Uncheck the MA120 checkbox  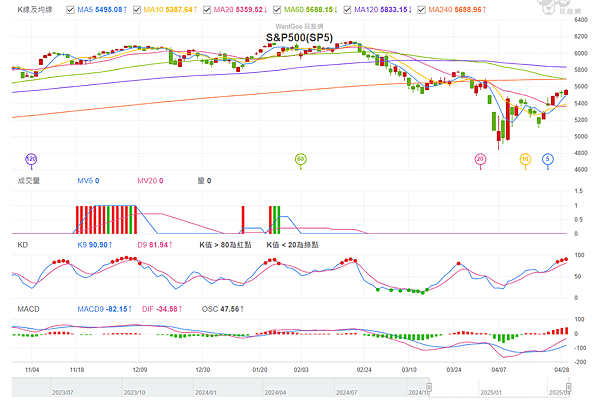tap(347, 10)
